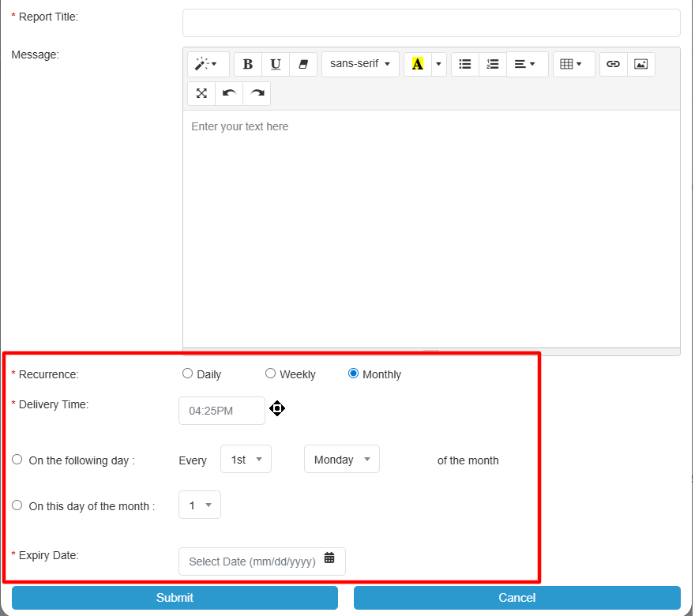Screen dimensions: 695x616
Task: Toggle bold formatting in the editor
Action: [x=248, y=65]
